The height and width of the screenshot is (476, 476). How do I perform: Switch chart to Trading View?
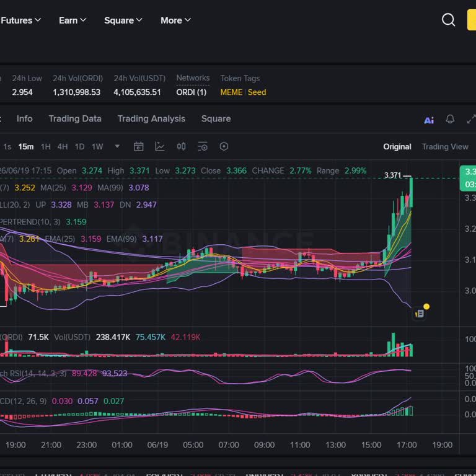pos(445,147)
